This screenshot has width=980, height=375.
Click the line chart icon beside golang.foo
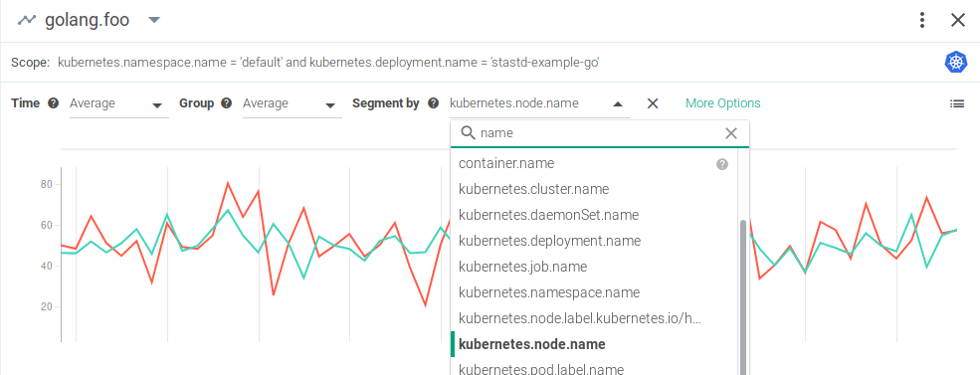(26, 20)
